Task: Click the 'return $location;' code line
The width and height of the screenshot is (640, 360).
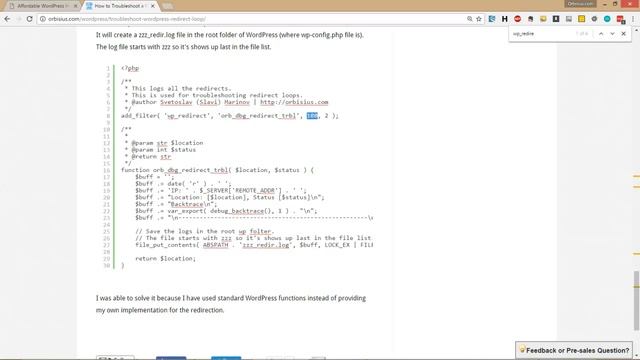Action: [x=165, y=258]
